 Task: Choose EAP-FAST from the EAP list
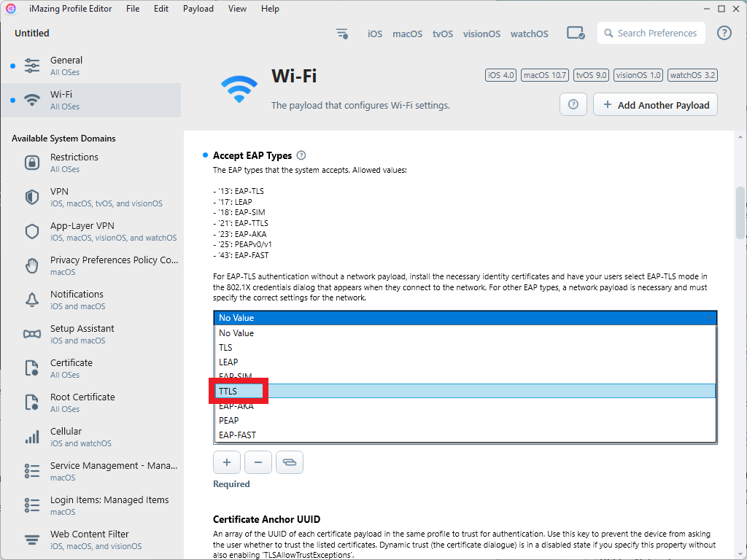click(x=465, y=435)
